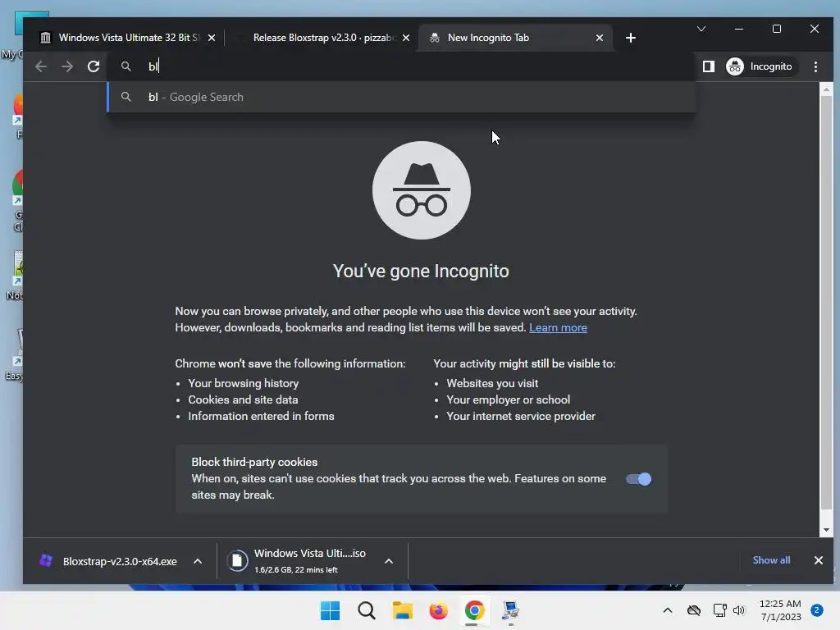840x630 pixels.
Task: Click the page scrollbar up arrow
Action: [x=826, y=89]
